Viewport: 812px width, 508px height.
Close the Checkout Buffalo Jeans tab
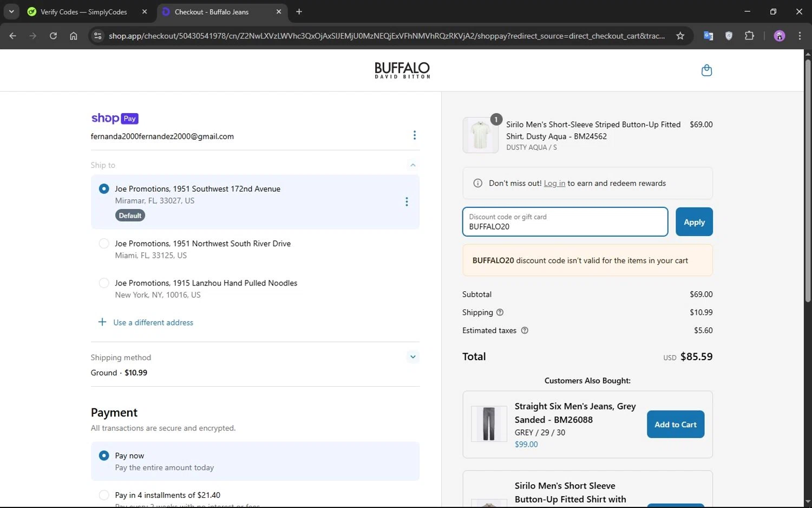click(279, 11)
